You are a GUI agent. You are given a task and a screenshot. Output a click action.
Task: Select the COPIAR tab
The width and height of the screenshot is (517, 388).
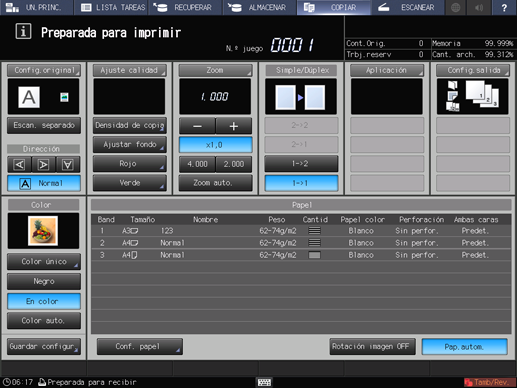[x=334, y=7]
